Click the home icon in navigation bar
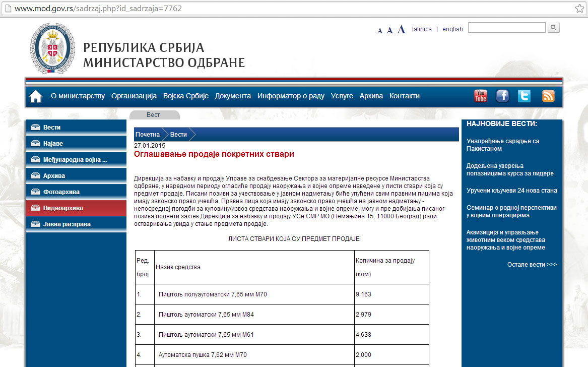Screen dimensions: 588x367 [x=36, y=96]
